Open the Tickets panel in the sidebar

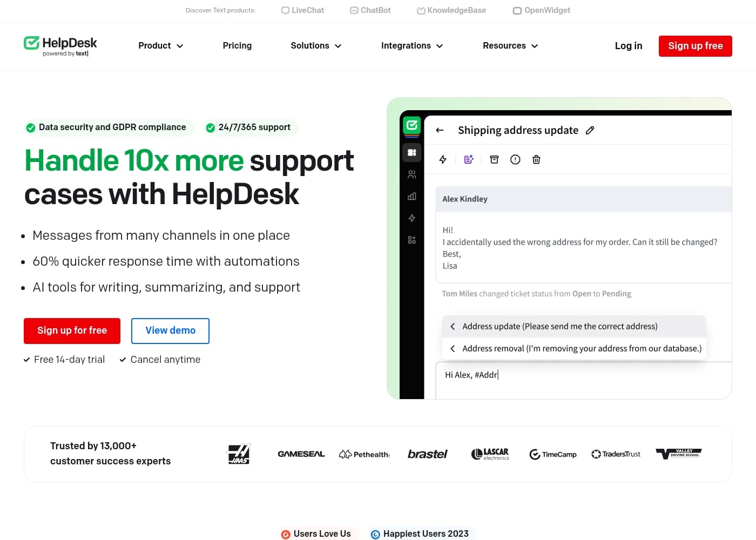point(411,152)
